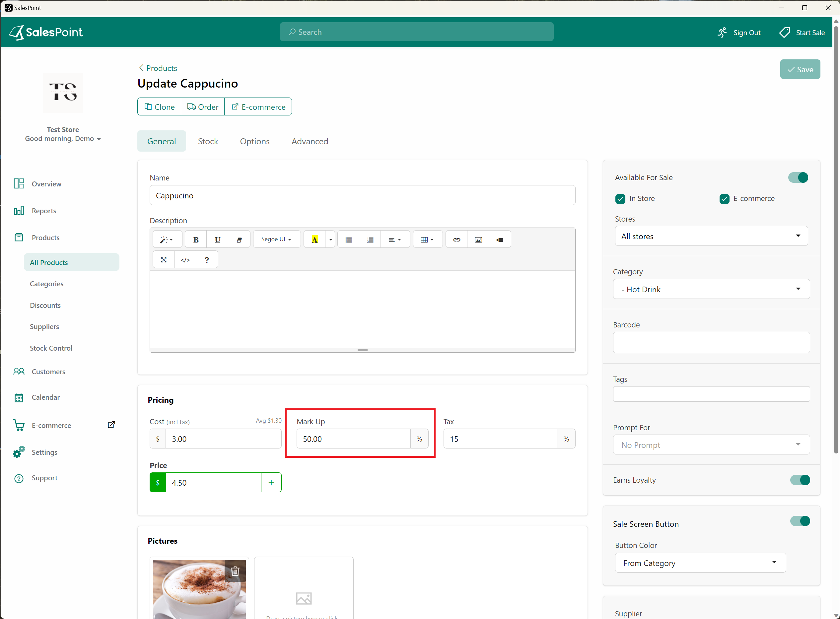The image size is (840, 619).
Task: Apply underline formatting in description editor
Action: pos(217,239)
